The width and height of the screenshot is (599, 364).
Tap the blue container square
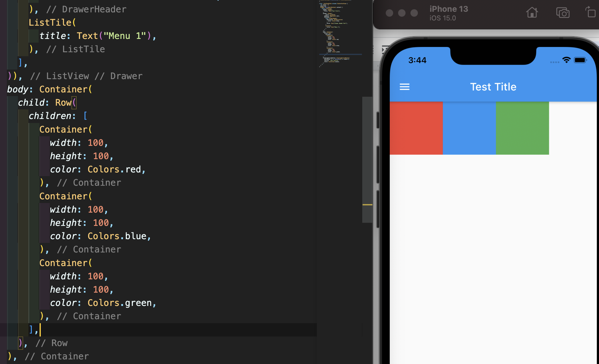click(469, 128)
